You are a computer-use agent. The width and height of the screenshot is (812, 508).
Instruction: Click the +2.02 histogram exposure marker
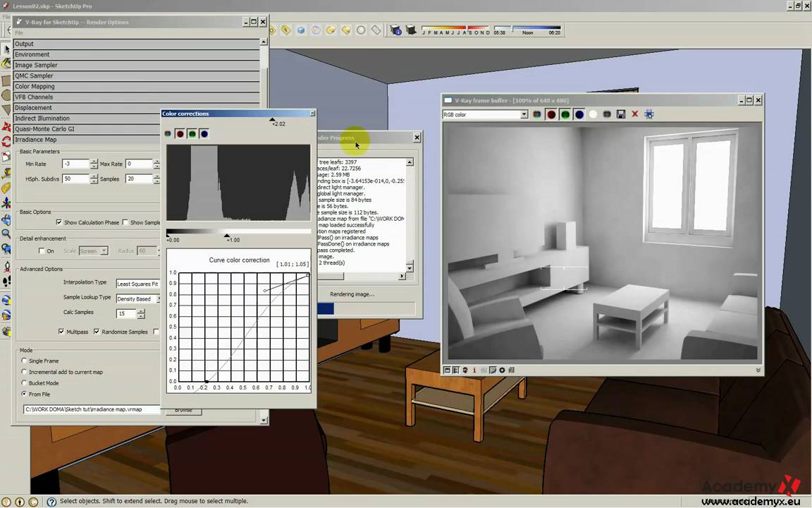[x=272, y=120]
